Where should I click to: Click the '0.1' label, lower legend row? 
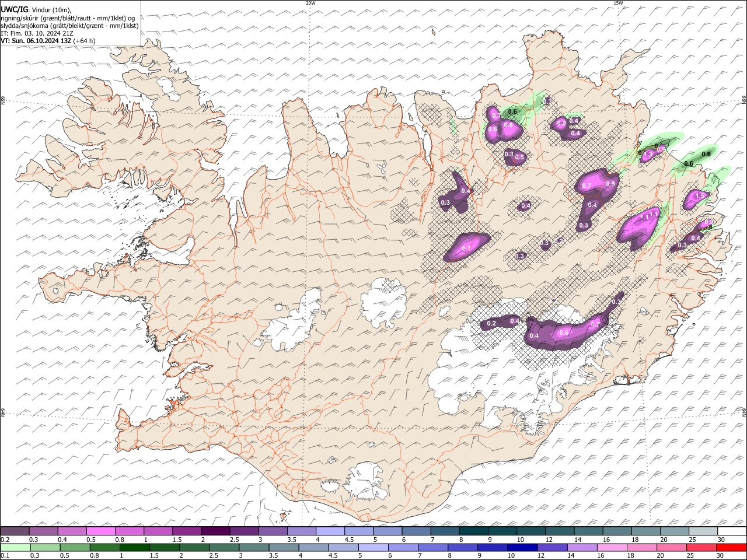click(x=5, y=556)
